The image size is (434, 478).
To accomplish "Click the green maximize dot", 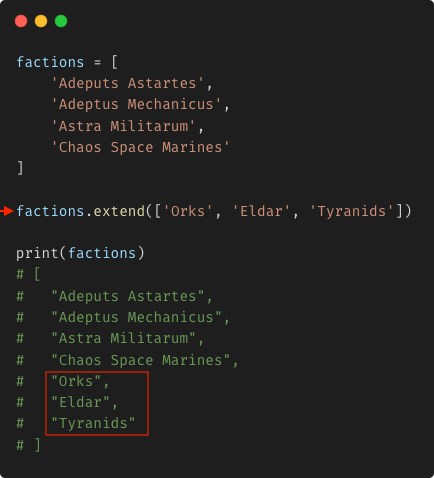I will pos(61,21).
